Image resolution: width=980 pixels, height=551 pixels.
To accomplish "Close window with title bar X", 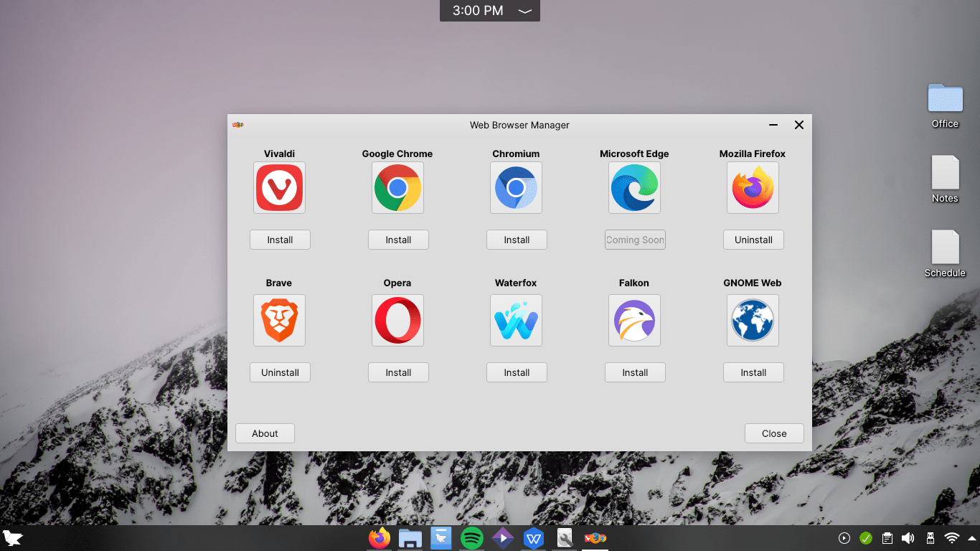I will pos(799,125).
